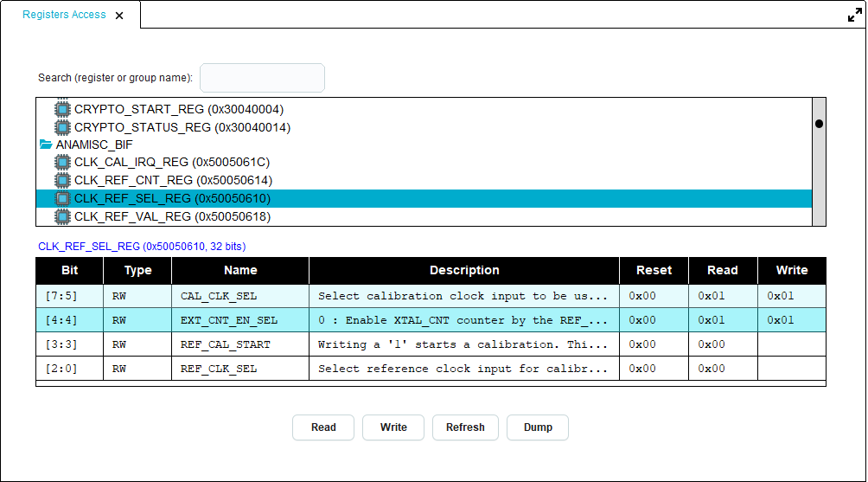
Task: Click the chip icon beside CLK_REF_VAL_REG
Action: click(x=62, y=216)
